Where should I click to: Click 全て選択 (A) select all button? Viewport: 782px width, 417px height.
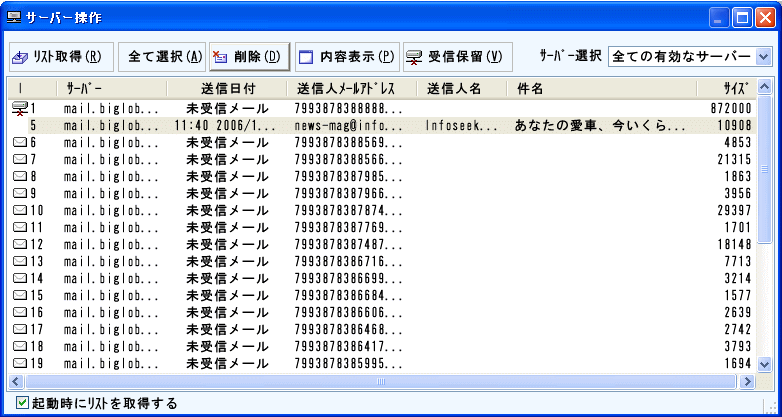[x=164, y=57]
